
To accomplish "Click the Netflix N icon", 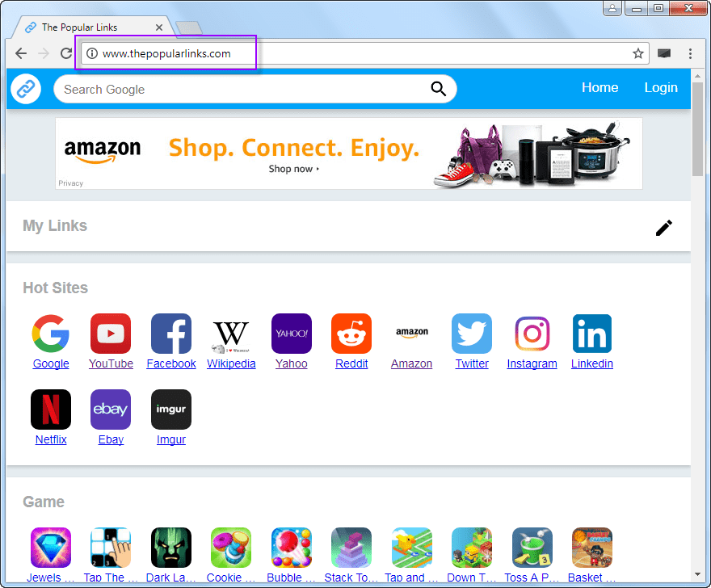I will (51, 409).
